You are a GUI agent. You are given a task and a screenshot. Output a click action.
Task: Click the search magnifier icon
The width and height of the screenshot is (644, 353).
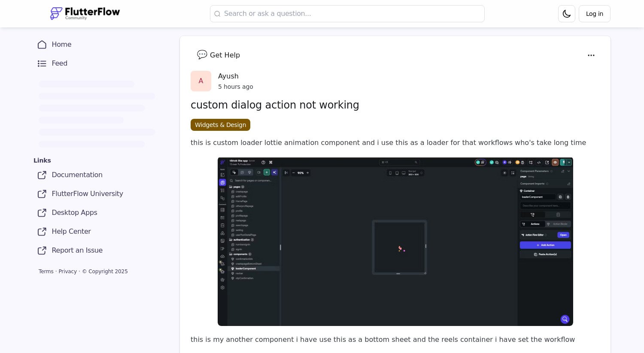click(218, 14)
